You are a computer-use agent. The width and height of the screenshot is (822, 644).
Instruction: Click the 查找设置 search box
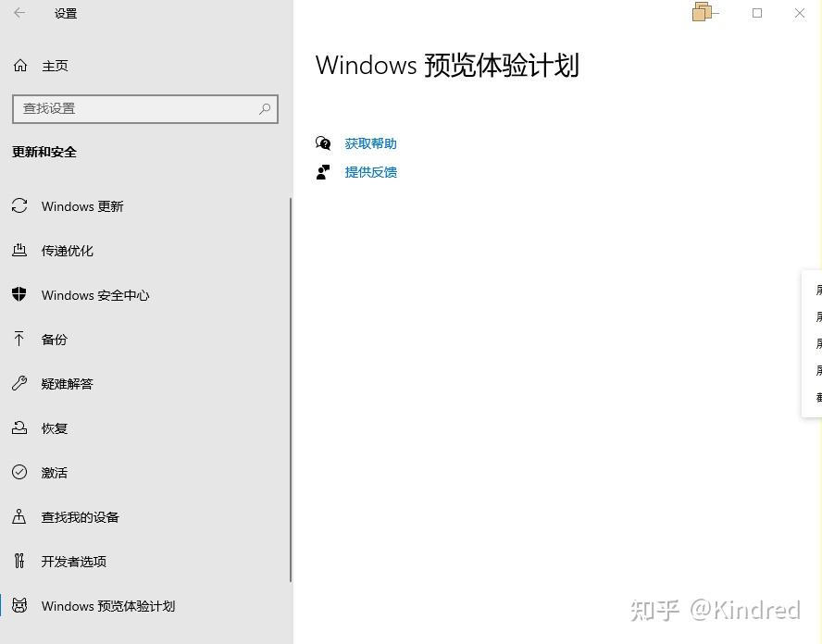[145, 109]
